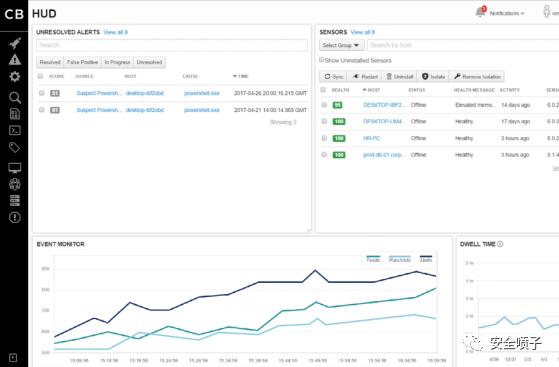Switch to False Positive alerts filter
Screen dimensions: 559x367
coord(82,62)
